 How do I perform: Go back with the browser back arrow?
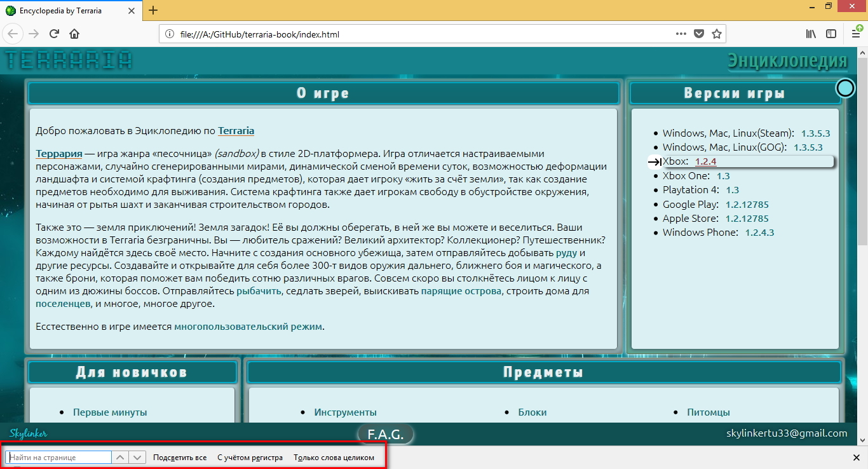point(13,34)
